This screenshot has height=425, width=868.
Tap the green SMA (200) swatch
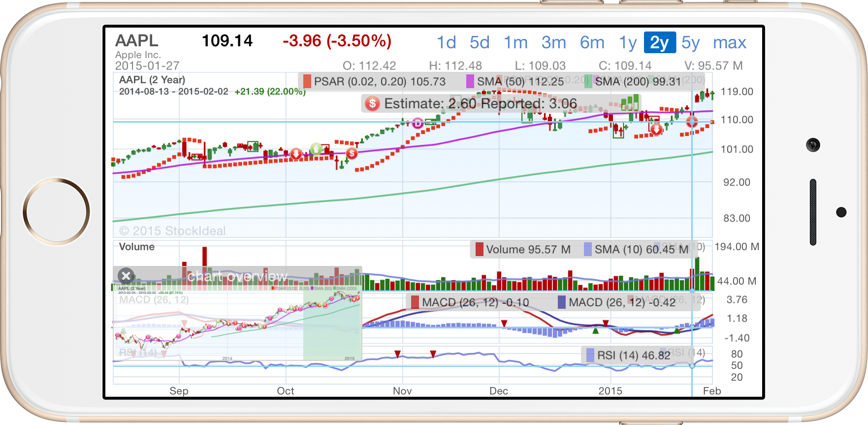point(588,81)
